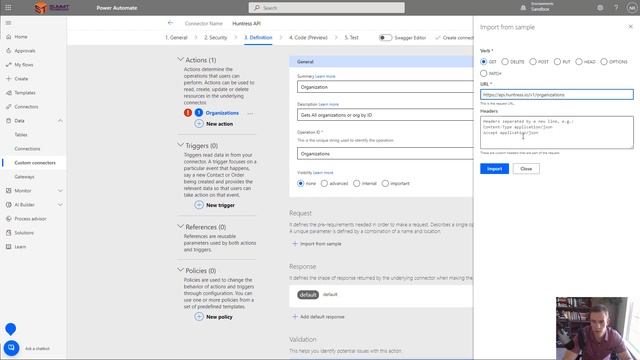
Task: Open Connectors in the sidebar
Action: [x=26, y=107]
